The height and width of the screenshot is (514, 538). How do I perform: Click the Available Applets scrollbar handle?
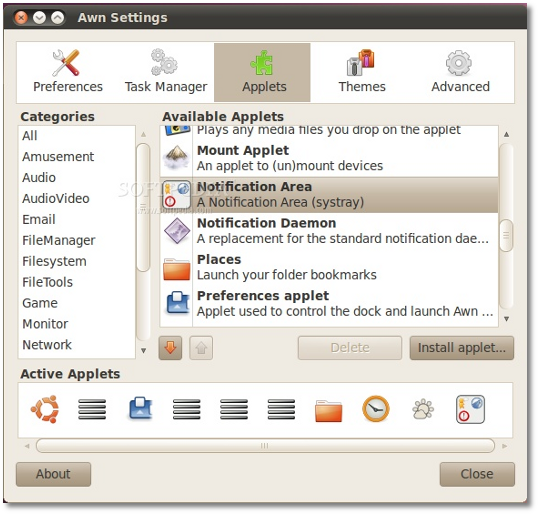[x=506, y=235]
